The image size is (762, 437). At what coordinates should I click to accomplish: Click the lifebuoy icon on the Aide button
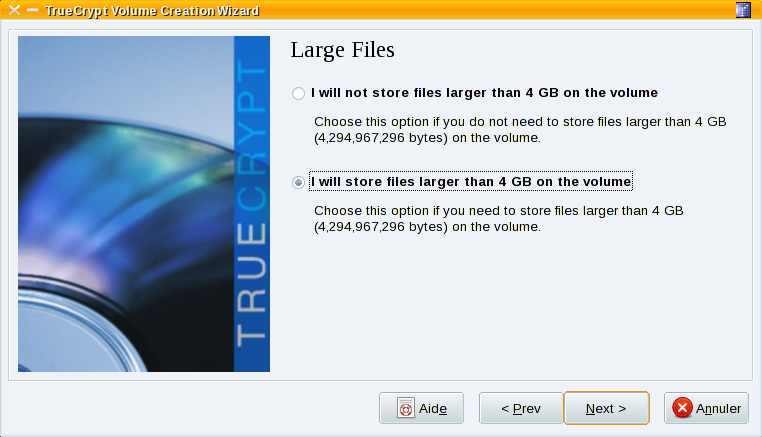pos(406,408)
